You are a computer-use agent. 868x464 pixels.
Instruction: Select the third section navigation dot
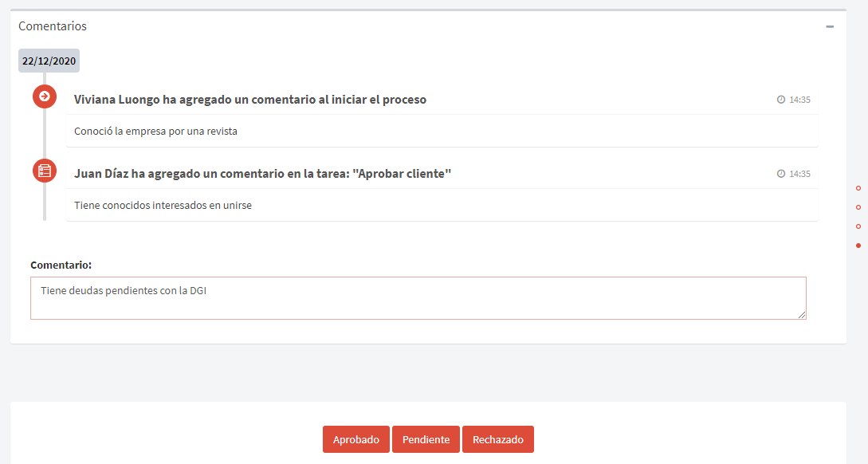(x=858, y=226)
